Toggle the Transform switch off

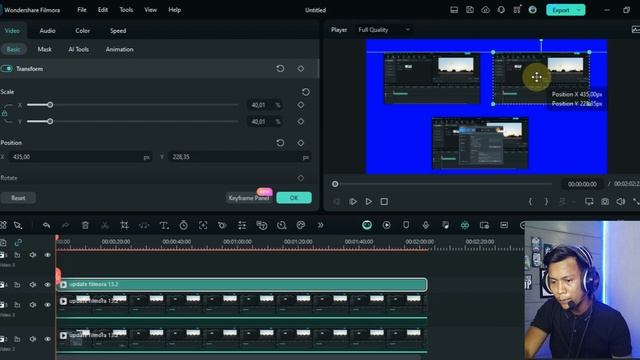tap(7, 69)
